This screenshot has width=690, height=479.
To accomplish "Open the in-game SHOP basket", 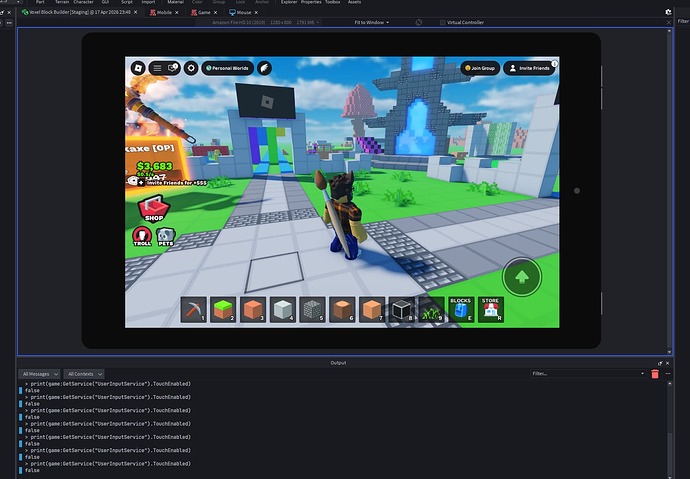I will click(x=154, y=209).
